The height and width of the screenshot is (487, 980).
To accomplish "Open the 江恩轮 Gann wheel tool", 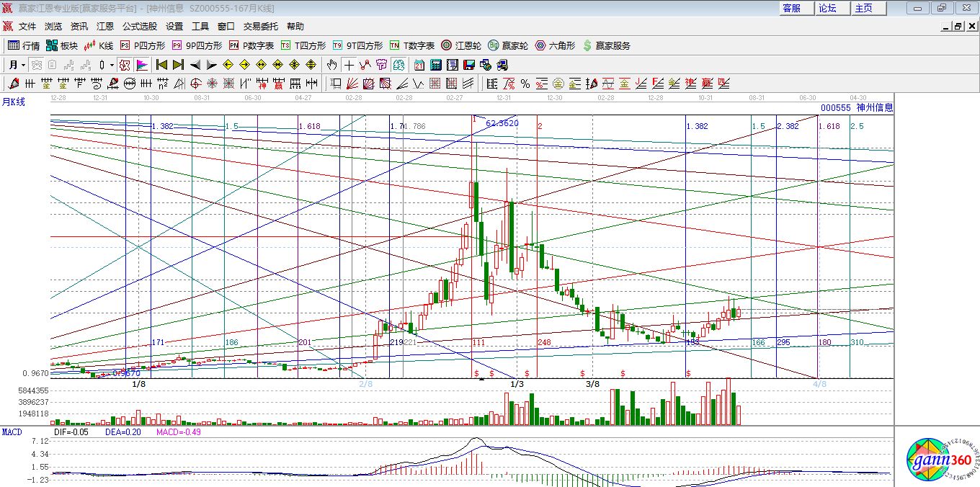I will coord(460,45).
